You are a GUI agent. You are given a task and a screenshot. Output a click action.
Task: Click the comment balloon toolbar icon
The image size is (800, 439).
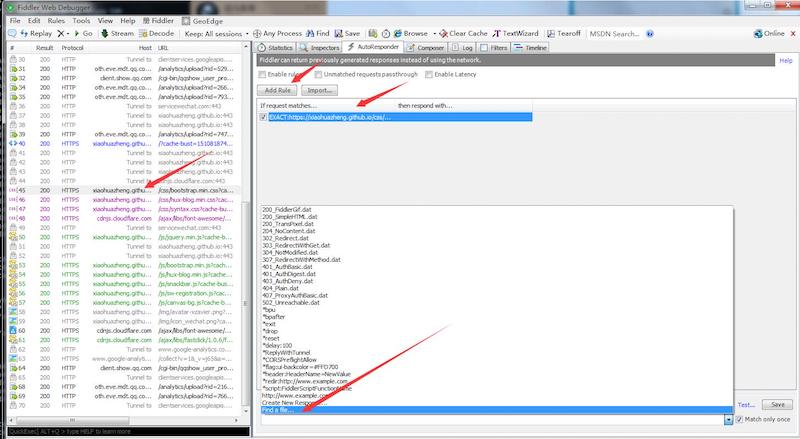point(12,33)
